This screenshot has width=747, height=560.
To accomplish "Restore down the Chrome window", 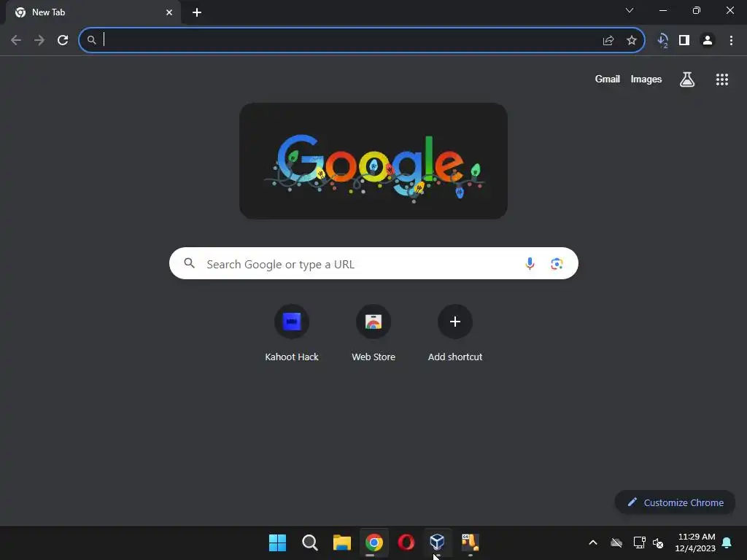I will pyautogui.click(x=696, y=10).
